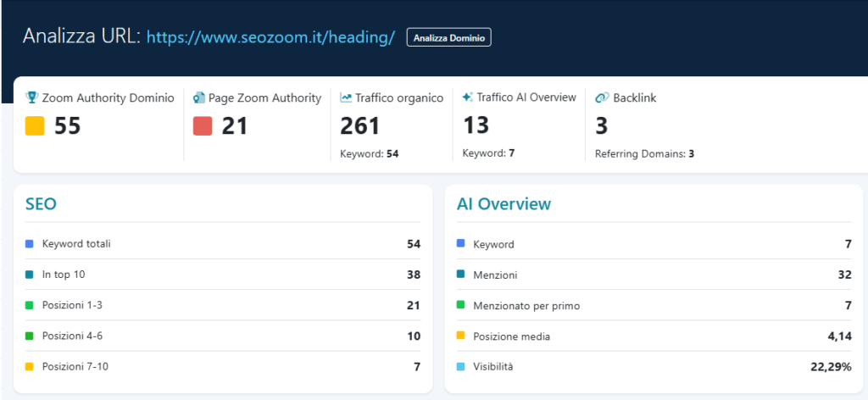Click the Menzionato per primo row

pyautogui.click(x=654, y=305)
